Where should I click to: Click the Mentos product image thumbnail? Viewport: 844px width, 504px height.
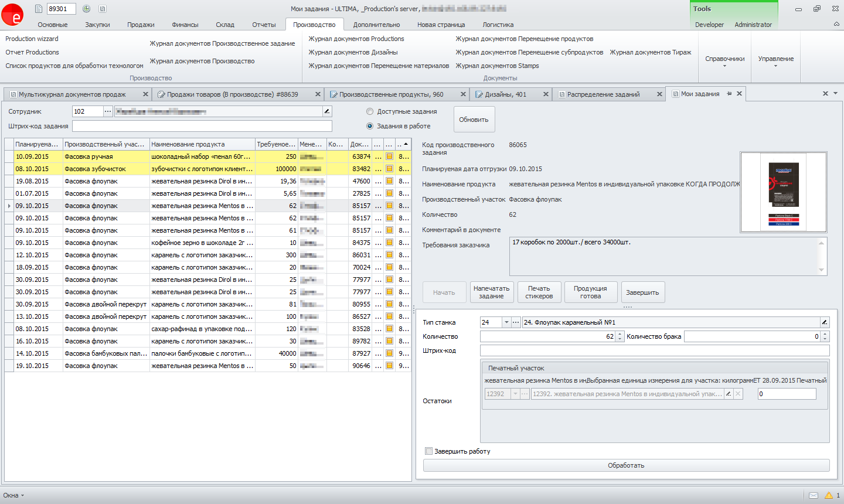[x=783, y=192]
